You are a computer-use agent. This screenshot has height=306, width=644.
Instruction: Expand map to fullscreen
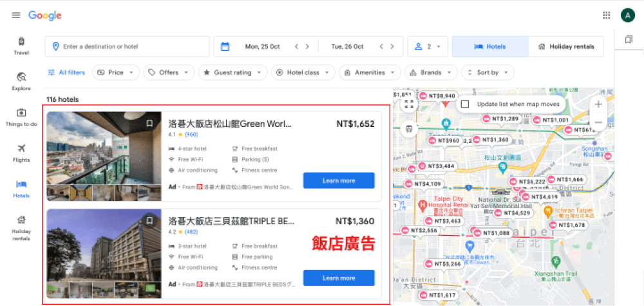point(409,104)
